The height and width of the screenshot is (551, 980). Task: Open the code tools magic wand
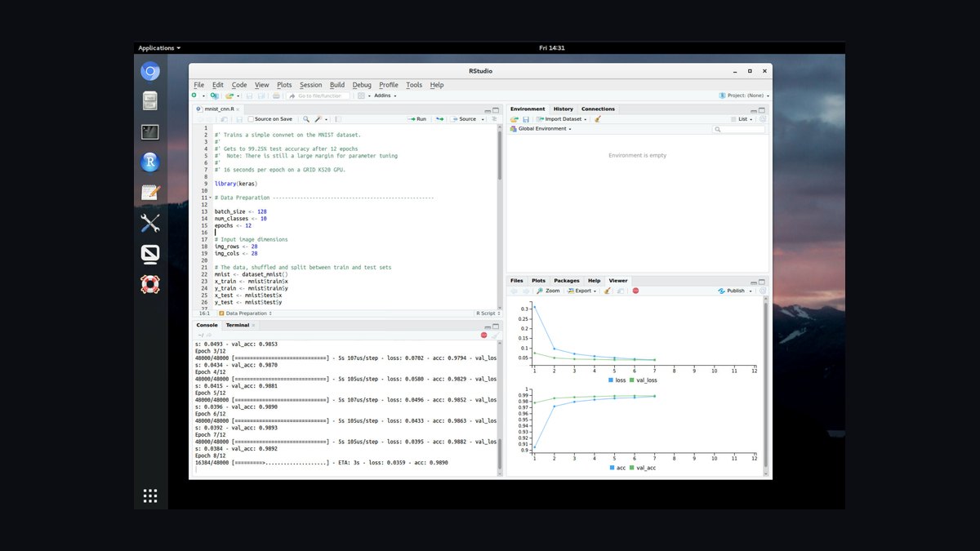pos(319,119)
